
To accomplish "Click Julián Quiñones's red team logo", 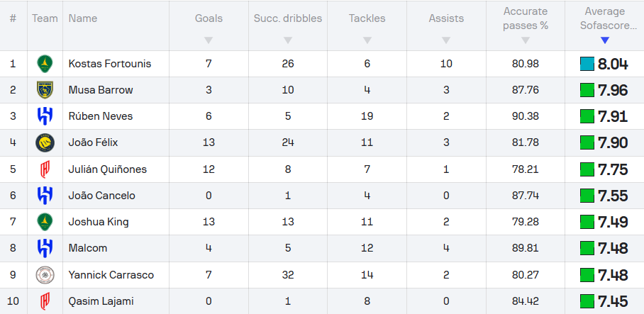I will pos(45,169).
